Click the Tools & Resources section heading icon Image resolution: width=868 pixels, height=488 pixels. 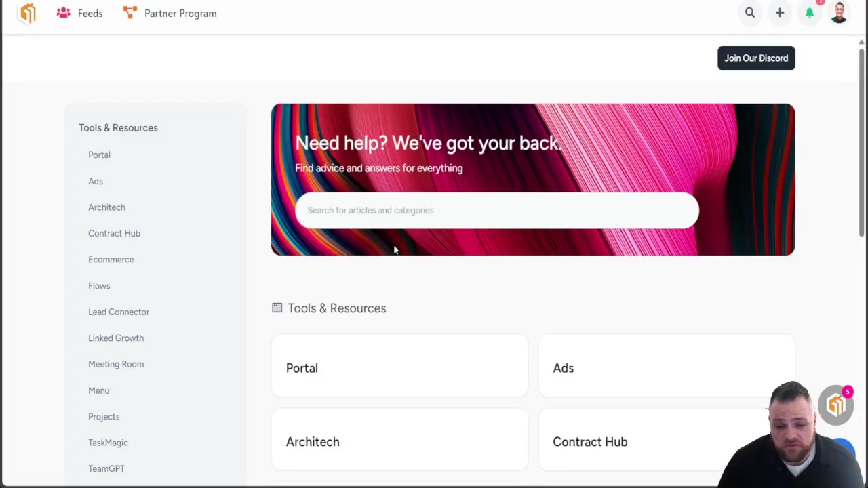(277, 308)
